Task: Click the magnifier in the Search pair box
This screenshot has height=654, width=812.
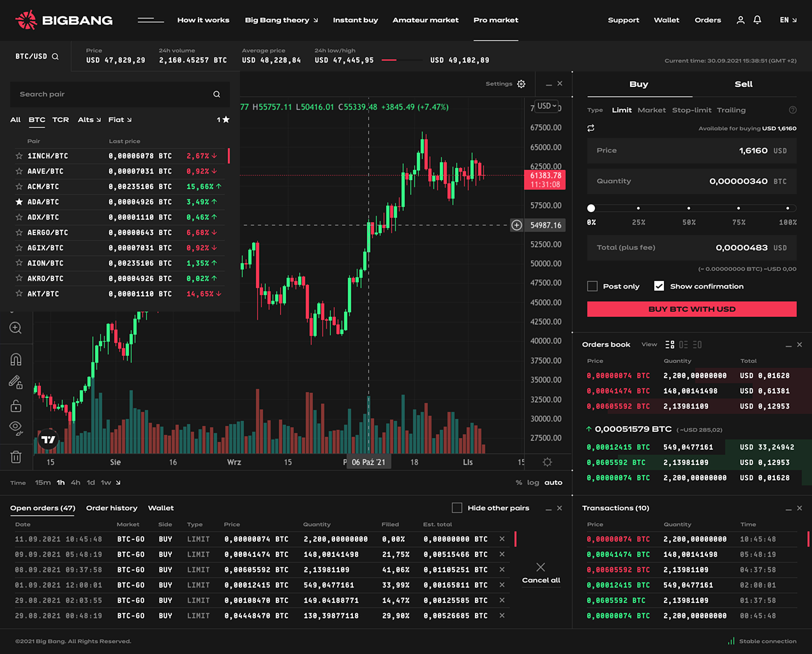Action: 216,94
